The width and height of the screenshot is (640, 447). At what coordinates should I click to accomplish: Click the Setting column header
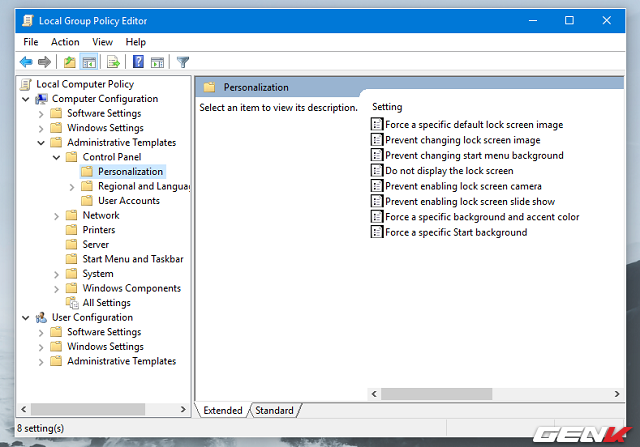387,107
